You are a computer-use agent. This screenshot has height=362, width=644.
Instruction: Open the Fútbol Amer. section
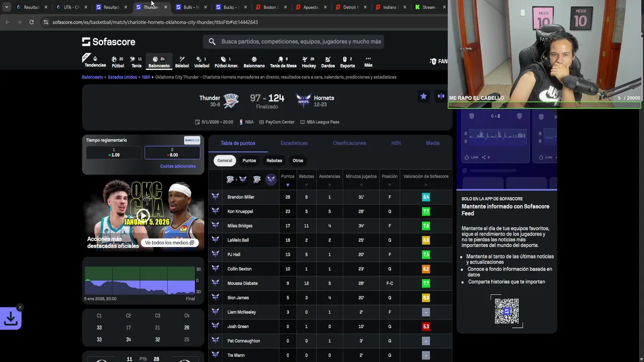click(x=226, y=62)
